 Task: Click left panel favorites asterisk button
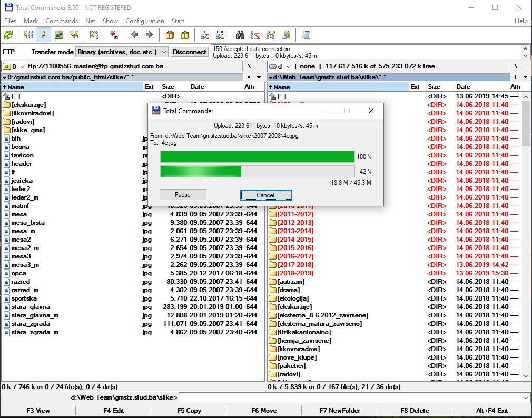pyautogui.click(x=249, y=77)
